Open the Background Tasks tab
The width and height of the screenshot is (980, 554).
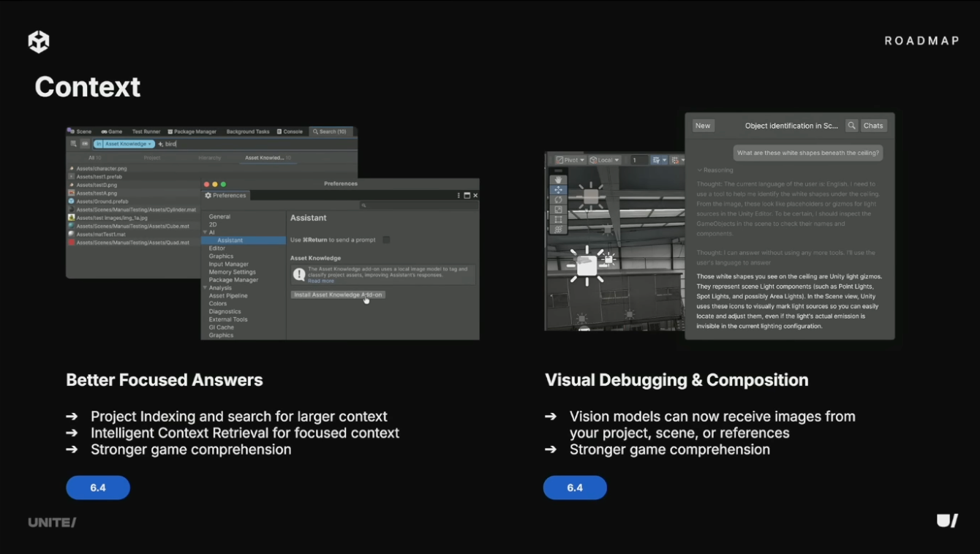coord(248,132)
